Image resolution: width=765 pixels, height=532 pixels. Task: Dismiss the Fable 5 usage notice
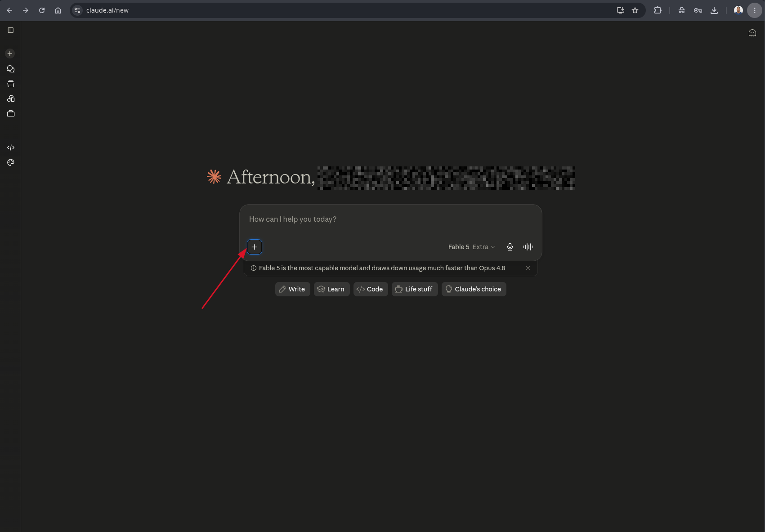528,268
